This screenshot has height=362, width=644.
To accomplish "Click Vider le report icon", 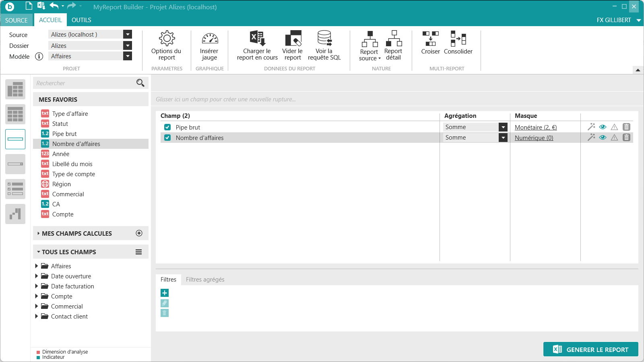I will 293,39.
